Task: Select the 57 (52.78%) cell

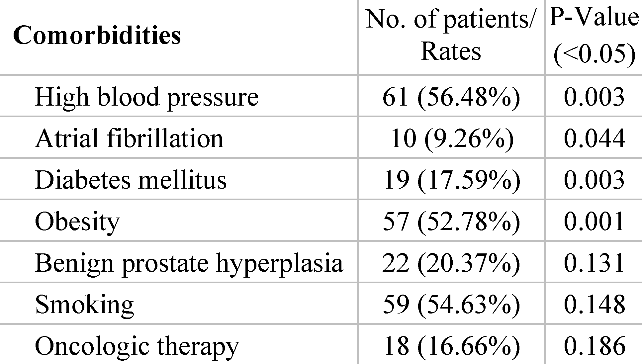Action: (451, 222)
